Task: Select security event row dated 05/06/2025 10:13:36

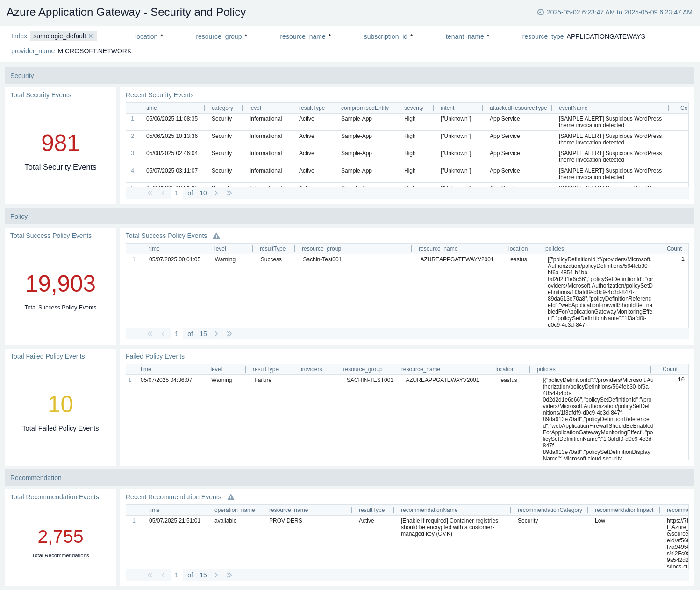Action: pos(407,139)
